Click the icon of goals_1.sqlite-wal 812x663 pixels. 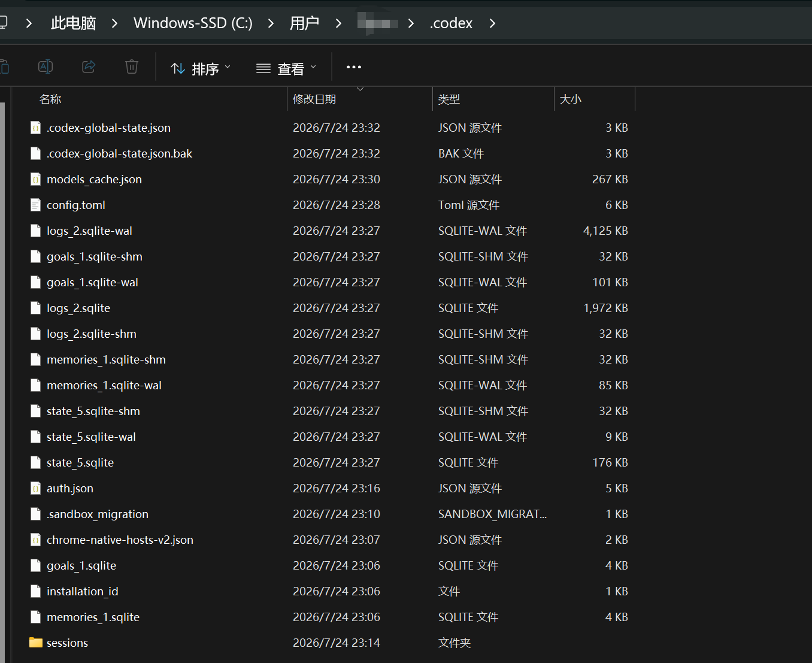[x=36, y=282]
